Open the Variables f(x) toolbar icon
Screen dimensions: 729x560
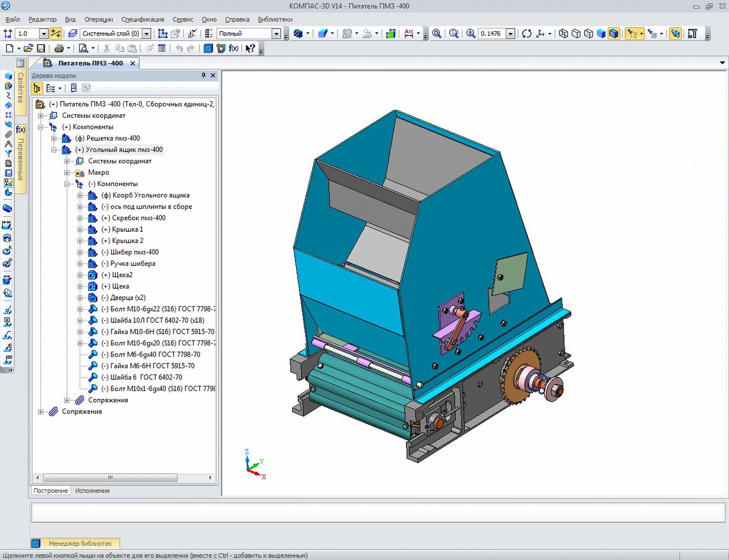(234, 48)
